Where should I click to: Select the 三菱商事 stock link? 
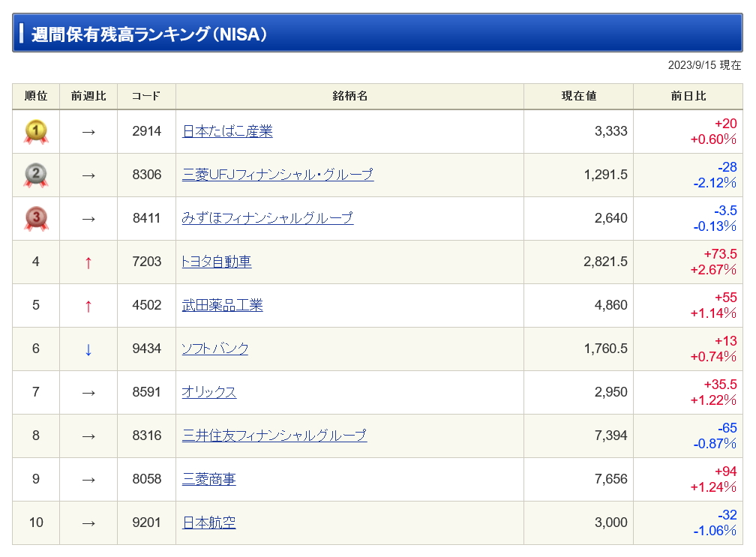207,479
